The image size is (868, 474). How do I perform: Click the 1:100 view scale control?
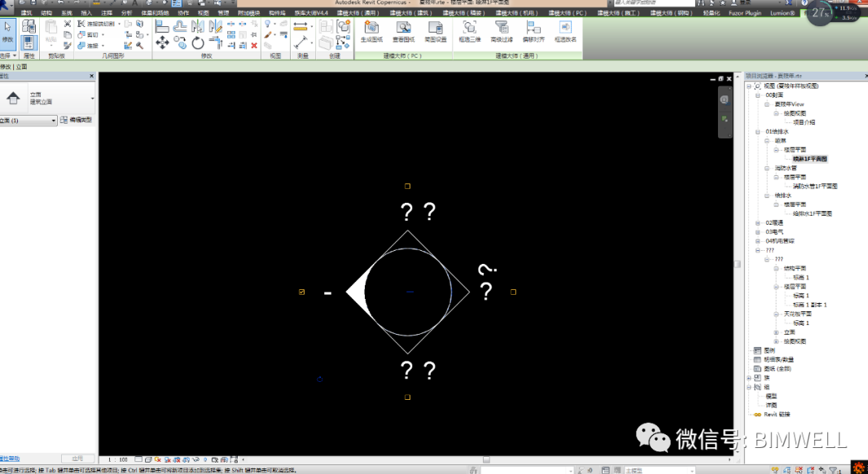pyautogui.click(x=118, y=460)
